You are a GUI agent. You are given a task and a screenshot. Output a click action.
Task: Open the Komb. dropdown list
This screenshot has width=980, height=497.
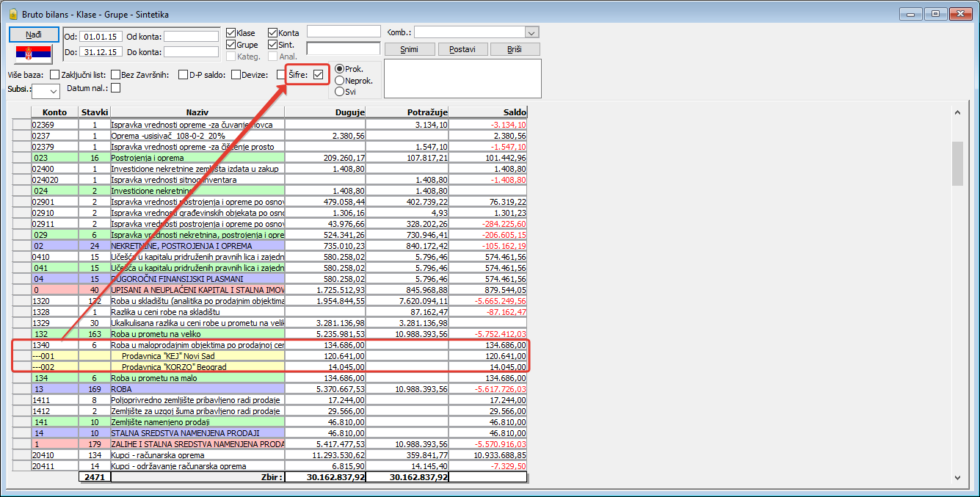[x=532, y=32]
